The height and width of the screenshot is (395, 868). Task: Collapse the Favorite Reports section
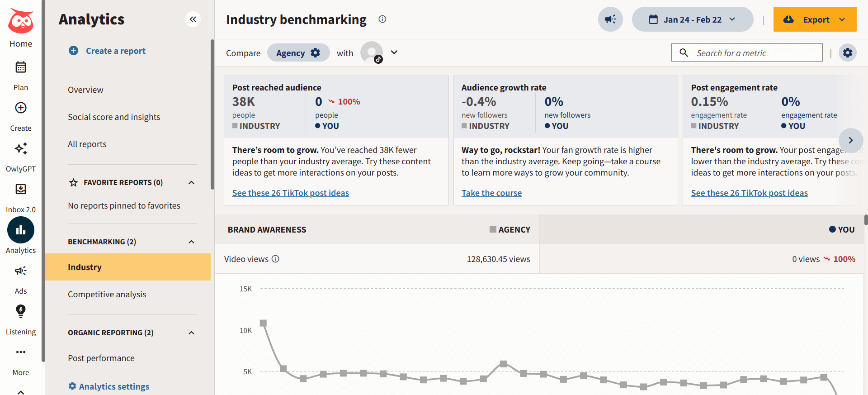(x=191, y=182)
